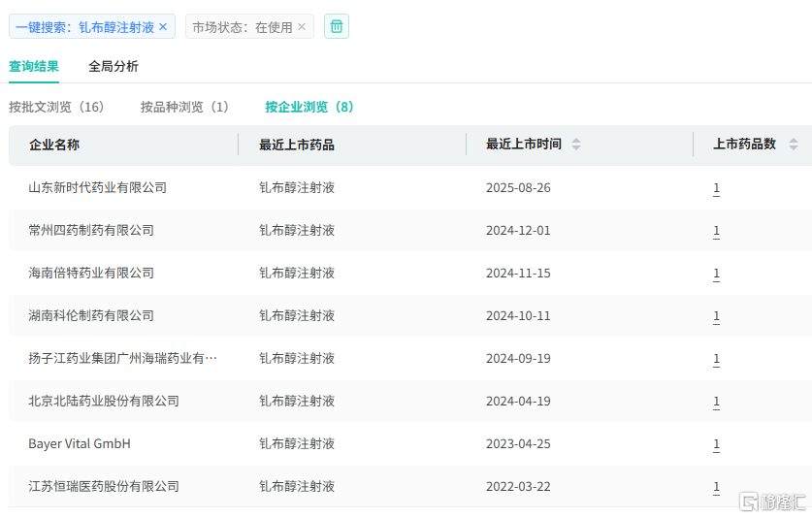Click the 最近上市药品 column header
The width and height of the screenshot is (812, 518).
pyautogui.click(x=297, y=145)
